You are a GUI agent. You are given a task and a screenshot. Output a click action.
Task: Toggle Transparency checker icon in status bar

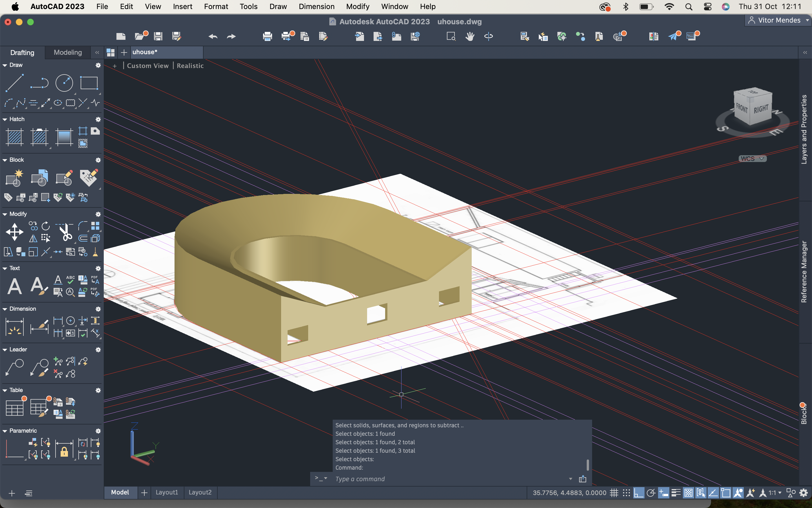pos(688,493)
